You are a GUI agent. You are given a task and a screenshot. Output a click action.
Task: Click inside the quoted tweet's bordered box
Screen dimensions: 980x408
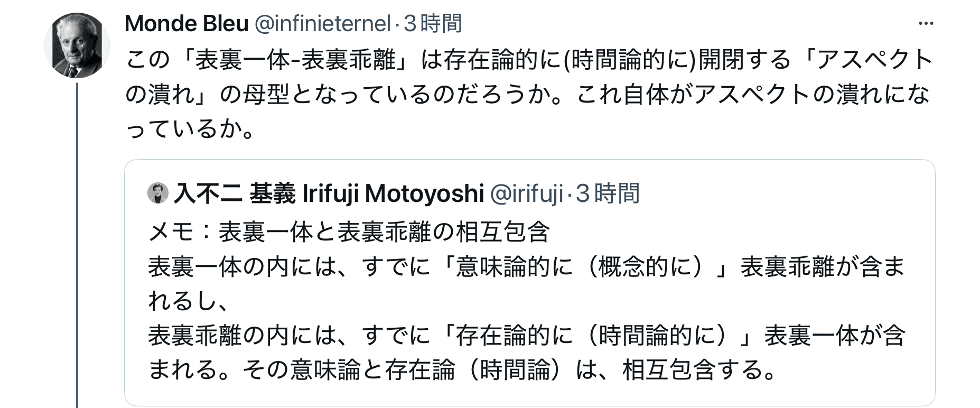coord(528,280)
